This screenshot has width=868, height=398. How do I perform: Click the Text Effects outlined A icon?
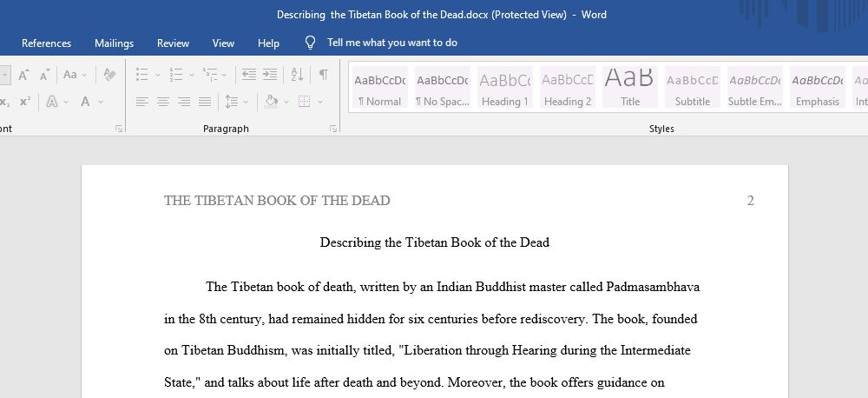tap(52, 102)
